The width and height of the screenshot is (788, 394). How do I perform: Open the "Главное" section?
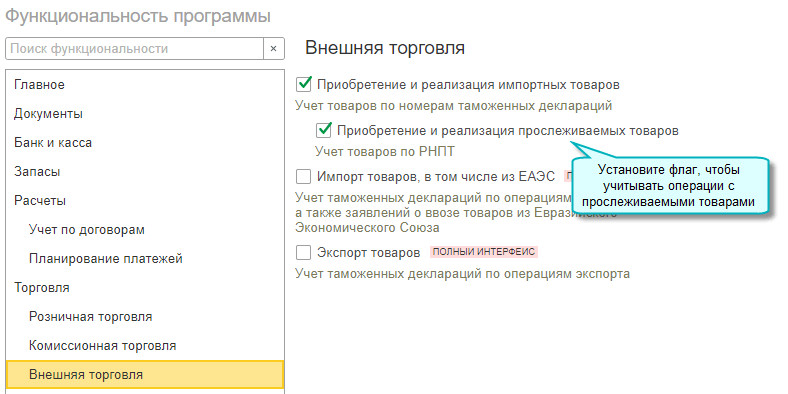145,85
